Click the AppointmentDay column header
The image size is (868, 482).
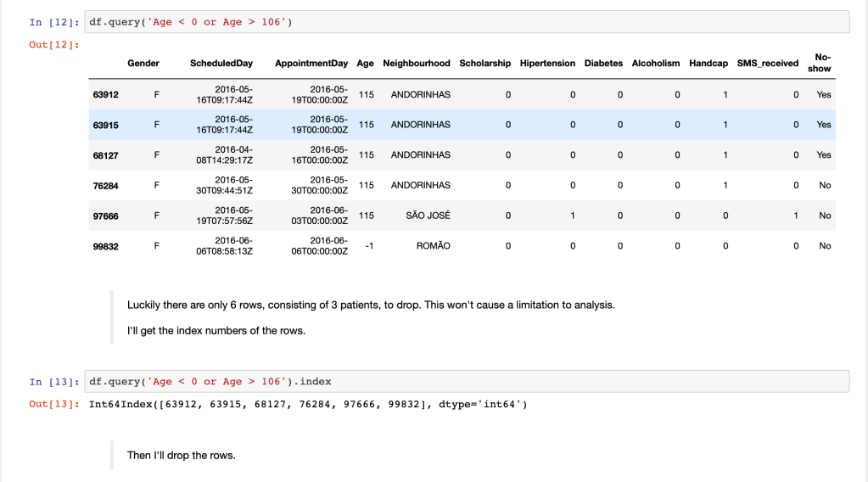[x=311, y=64]
